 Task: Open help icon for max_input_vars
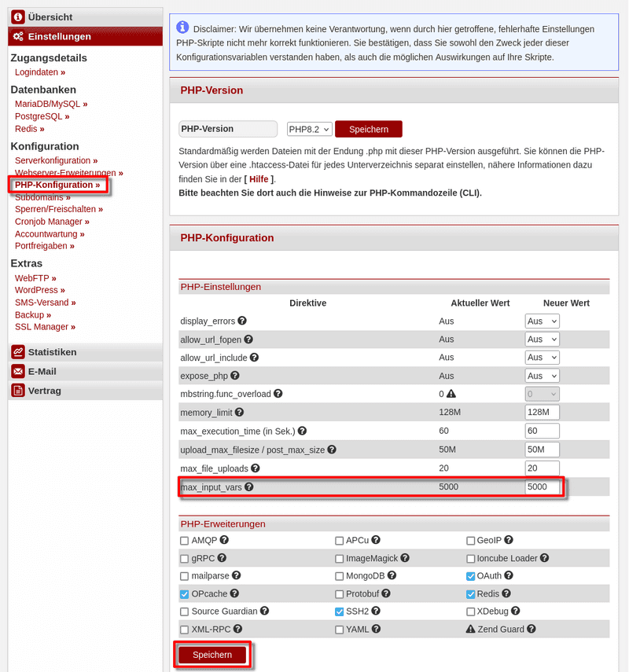(248, 487)
